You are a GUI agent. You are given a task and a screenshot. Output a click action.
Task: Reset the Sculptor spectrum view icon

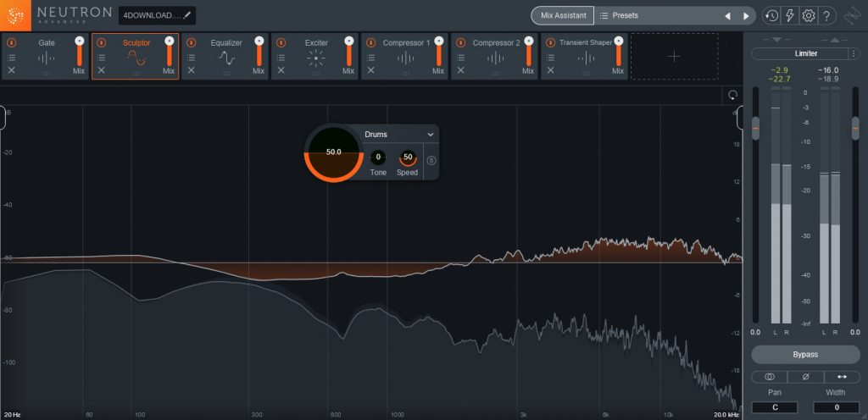coord(733,95)
